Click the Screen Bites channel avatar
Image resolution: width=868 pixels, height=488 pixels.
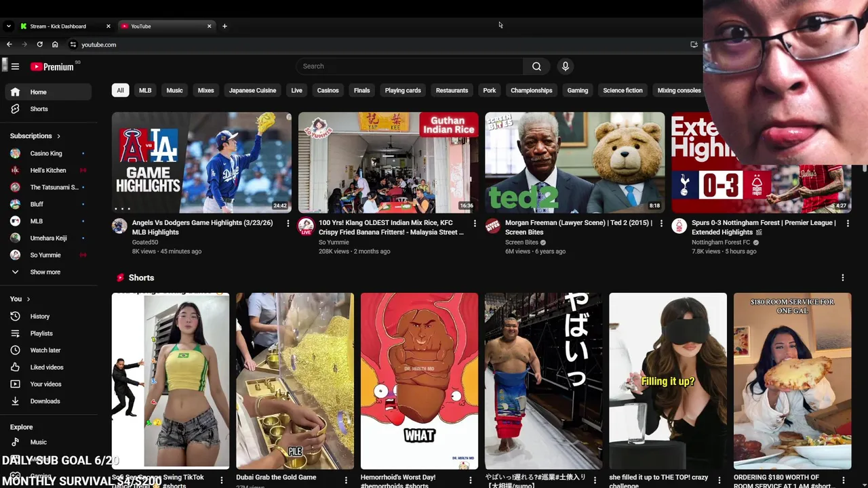coord(493,226)
